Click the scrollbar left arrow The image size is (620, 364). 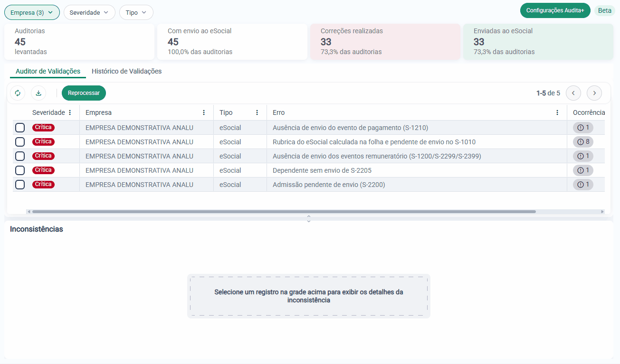click(x=28, y=212)
